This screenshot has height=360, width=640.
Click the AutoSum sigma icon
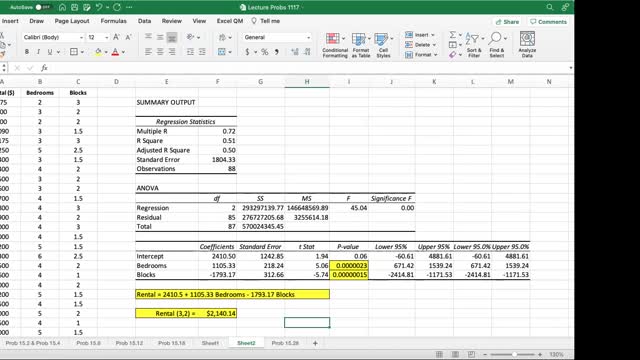tap(453, 35)
